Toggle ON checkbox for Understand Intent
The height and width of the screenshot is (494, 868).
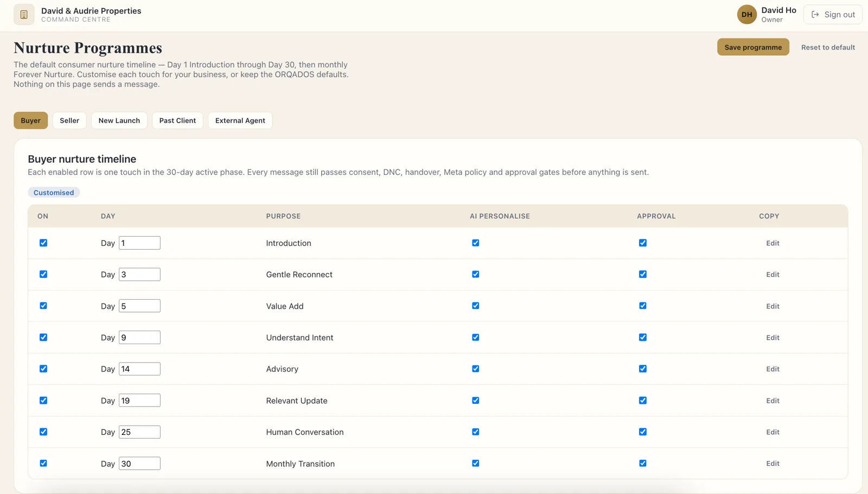[x=43, y=337]
